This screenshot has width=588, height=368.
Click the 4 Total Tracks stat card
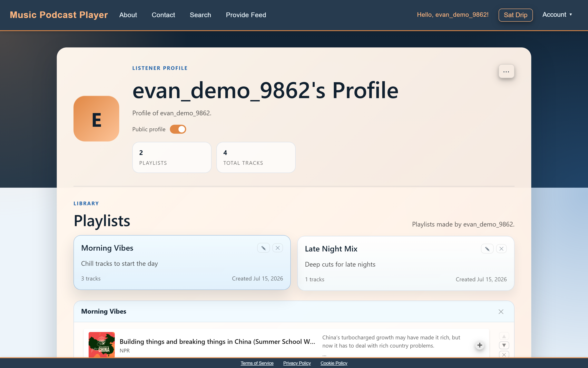[x=256, y=157]
